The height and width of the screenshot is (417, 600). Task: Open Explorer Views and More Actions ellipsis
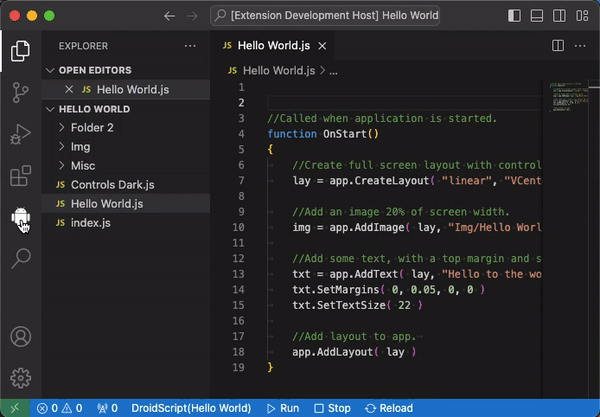click(x=190, y=46)
